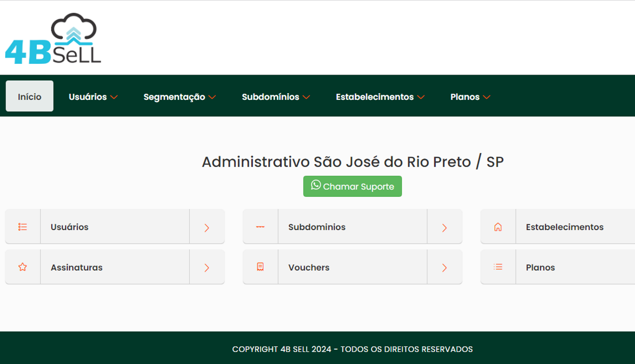This screenshot has height=364, width=635.
Task: Click the copyright 4B SELL 2024 footer text
Action: [353, 349]
